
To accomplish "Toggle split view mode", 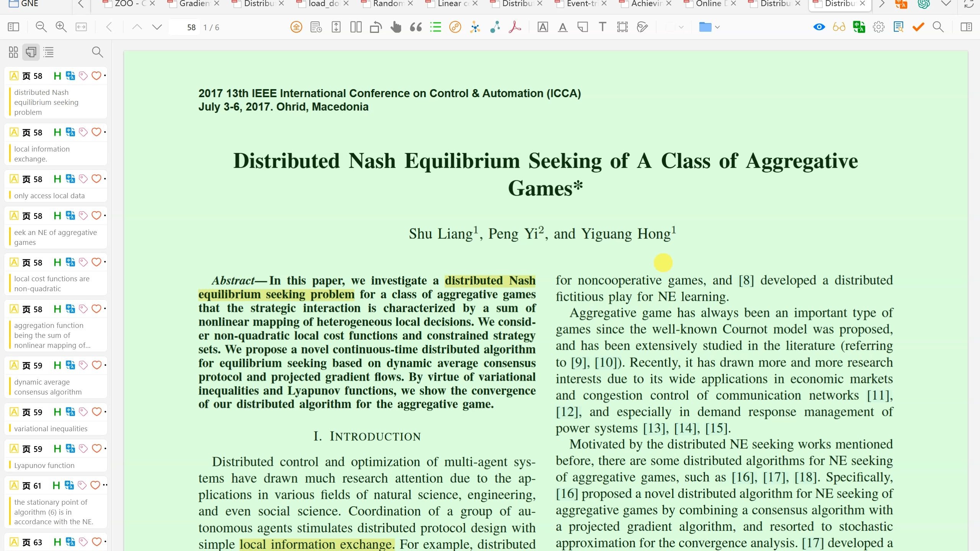I will tap(356, 27).
